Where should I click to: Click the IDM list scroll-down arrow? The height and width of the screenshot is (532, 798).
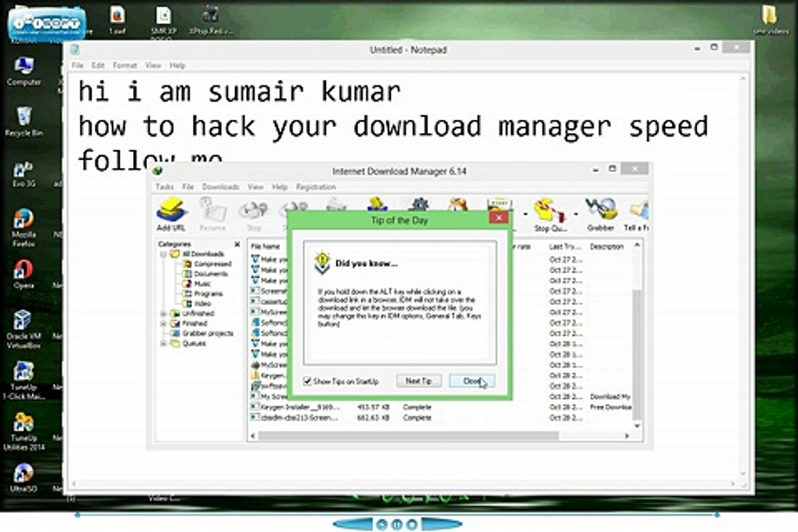pos(637,426)
